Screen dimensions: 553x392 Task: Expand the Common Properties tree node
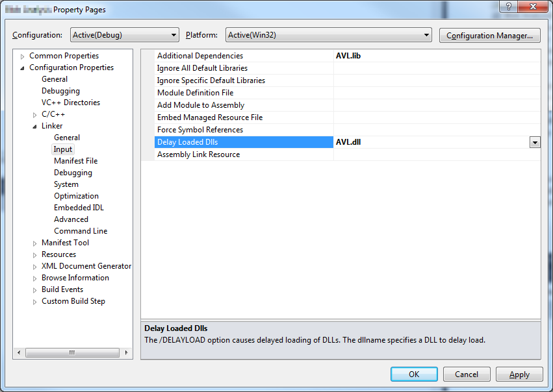(23, 56)
